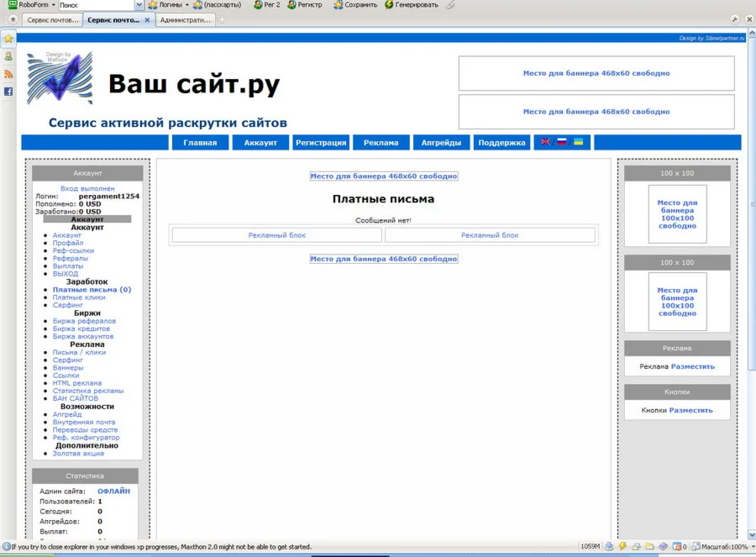Screen dimensions: 756x557
Task: Click the Russian flag language icon
Action: pos(562,142)
